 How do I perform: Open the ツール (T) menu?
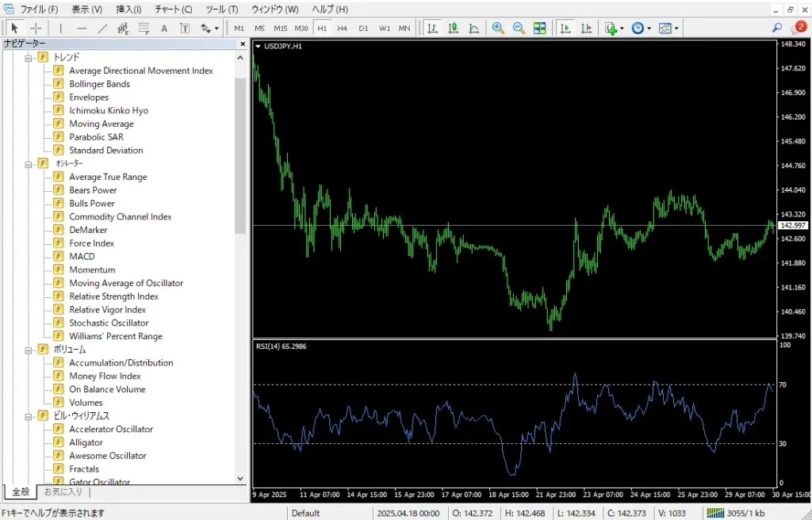(222, 10)
